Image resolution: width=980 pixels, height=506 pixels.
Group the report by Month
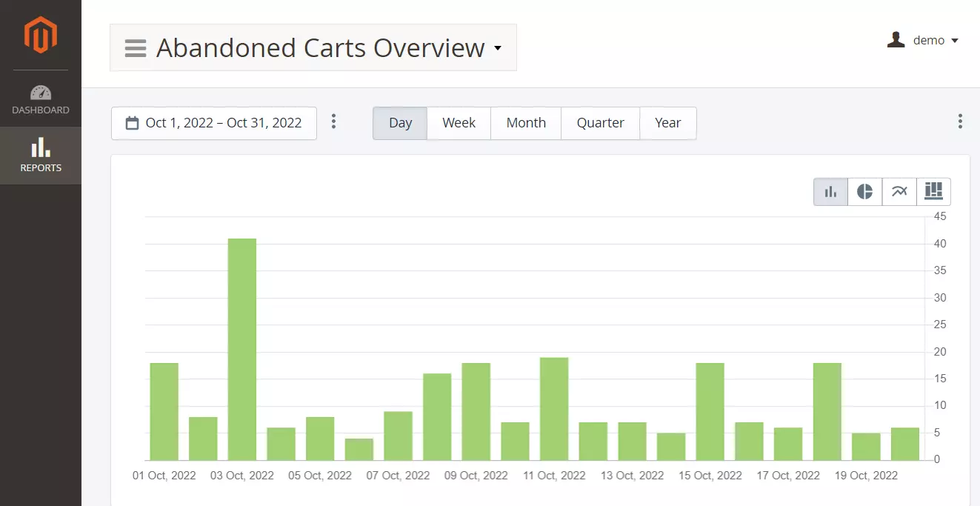[526, 123]
